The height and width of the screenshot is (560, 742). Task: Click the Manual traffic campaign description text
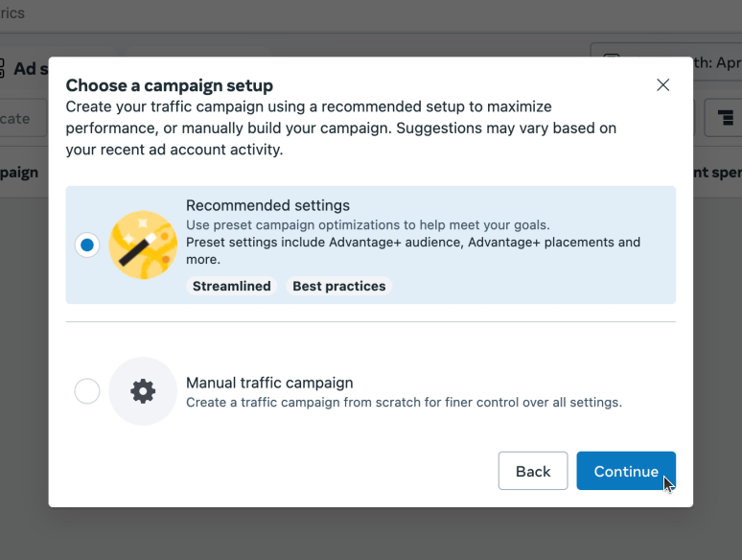pyautogui.click(x=404, y=403)
